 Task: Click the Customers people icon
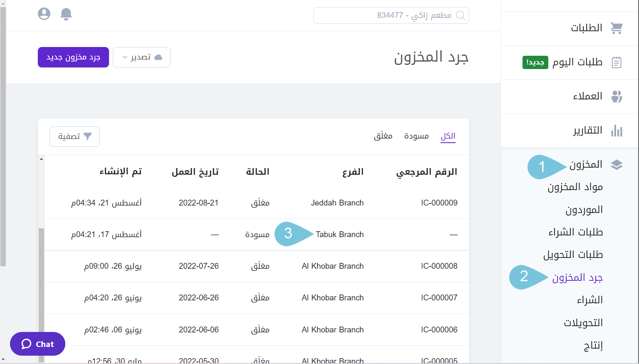616,97
